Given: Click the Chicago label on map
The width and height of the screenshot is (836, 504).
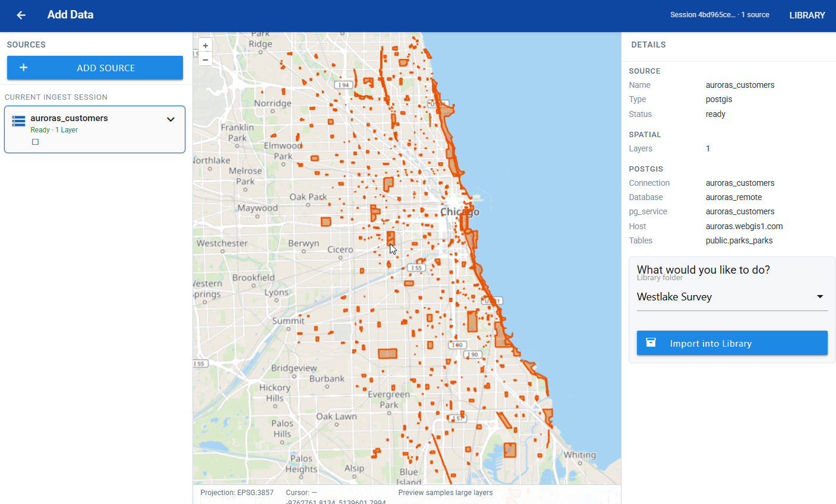Looking at the screenshot, I should click(x=459, y=212).
